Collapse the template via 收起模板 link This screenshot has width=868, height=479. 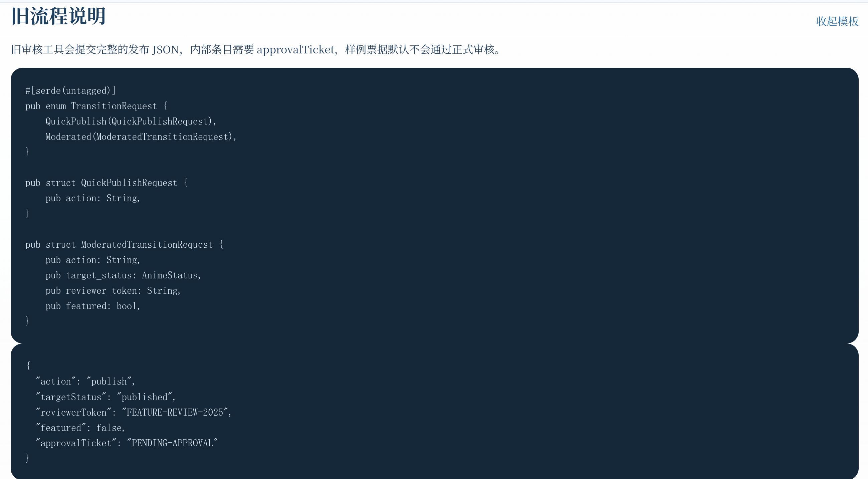coord(837,21)
